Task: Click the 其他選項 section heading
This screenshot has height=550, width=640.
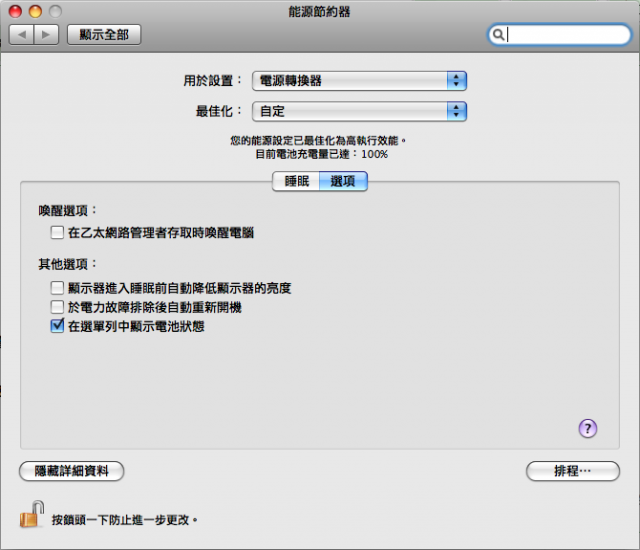Action: [67, 264]
